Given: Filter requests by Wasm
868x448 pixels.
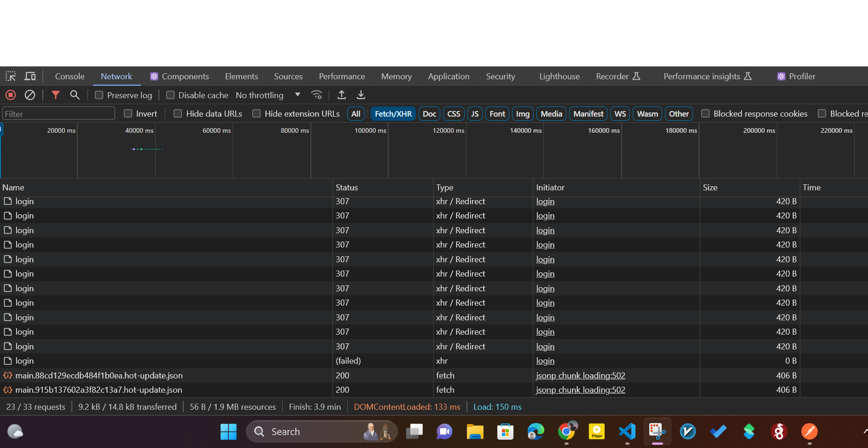Looking at the screenshot, I should (x=647, y=114).
